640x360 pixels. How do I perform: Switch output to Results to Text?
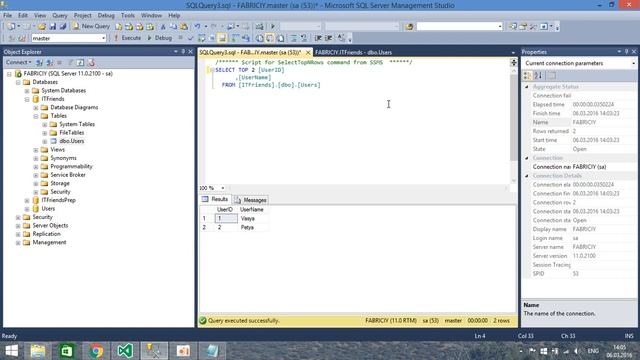point(260,38)
